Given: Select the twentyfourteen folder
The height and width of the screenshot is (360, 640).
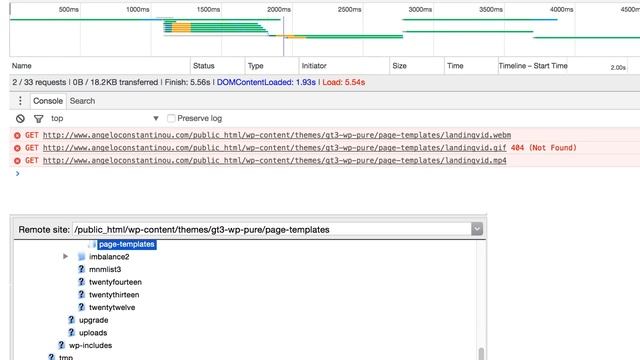Looking at the screenshot, I should click(x=115, y=282).
